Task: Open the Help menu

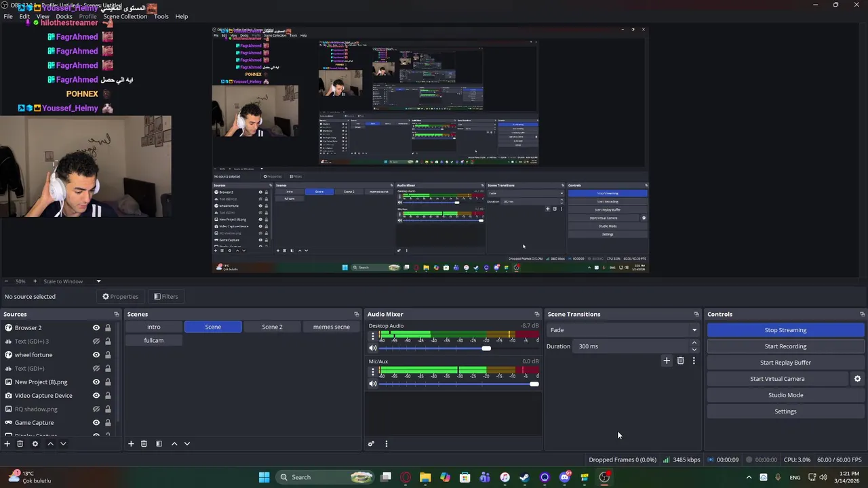Action: pyautogui.click(x=182, y=16)
